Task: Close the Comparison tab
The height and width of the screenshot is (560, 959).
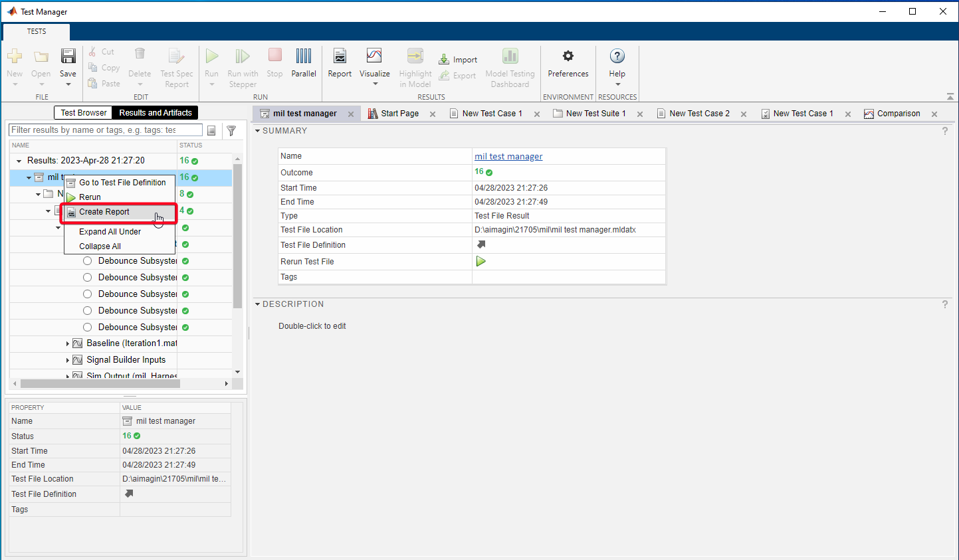Action: tap(934, 114)
